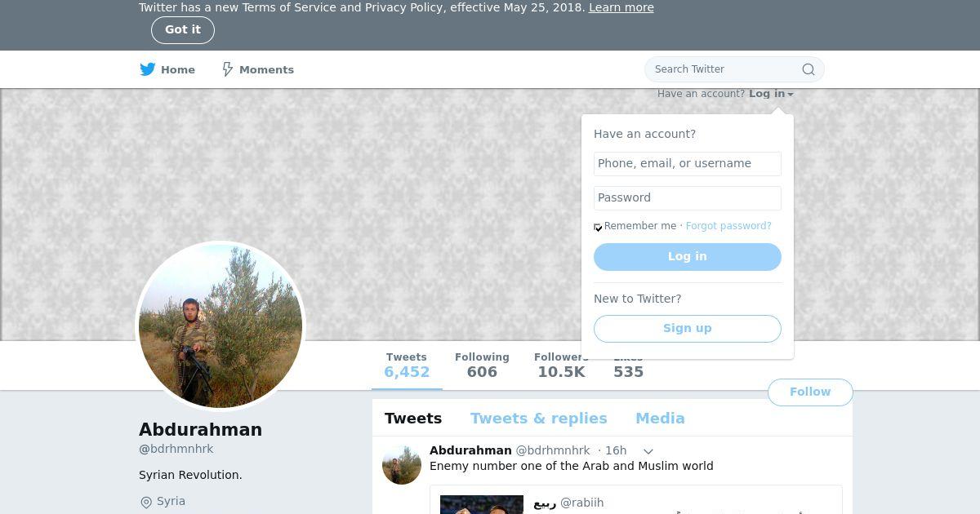This screenshot has height=514, width=980.
Task: Select the Tweets tab
Action: pyautogui.click(x=413, y=419)
